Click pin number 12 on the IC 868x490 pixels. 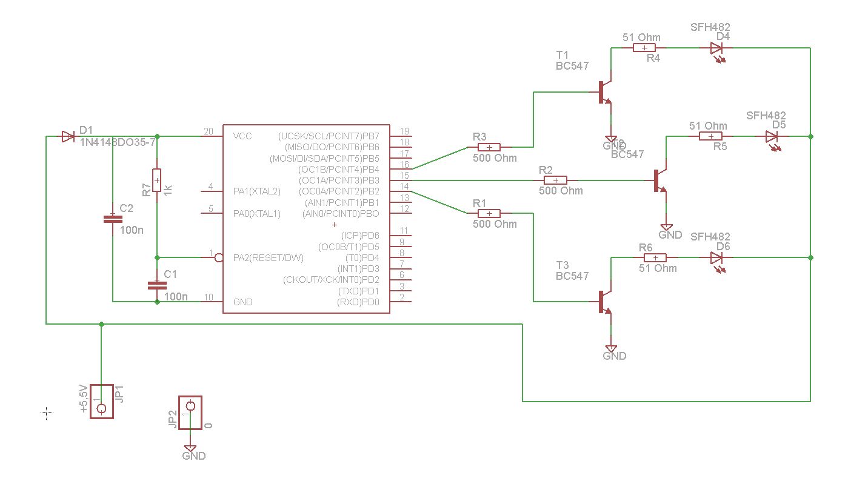click(x=404, y=209)
